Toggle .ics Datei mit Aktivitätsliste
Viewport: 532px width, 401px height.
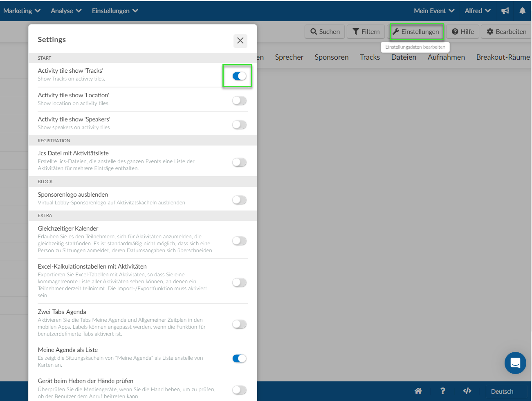239,162
